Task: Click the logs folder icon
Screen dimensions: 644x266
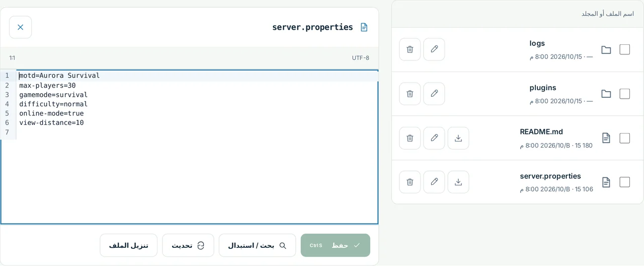Action: coord(606,50)
